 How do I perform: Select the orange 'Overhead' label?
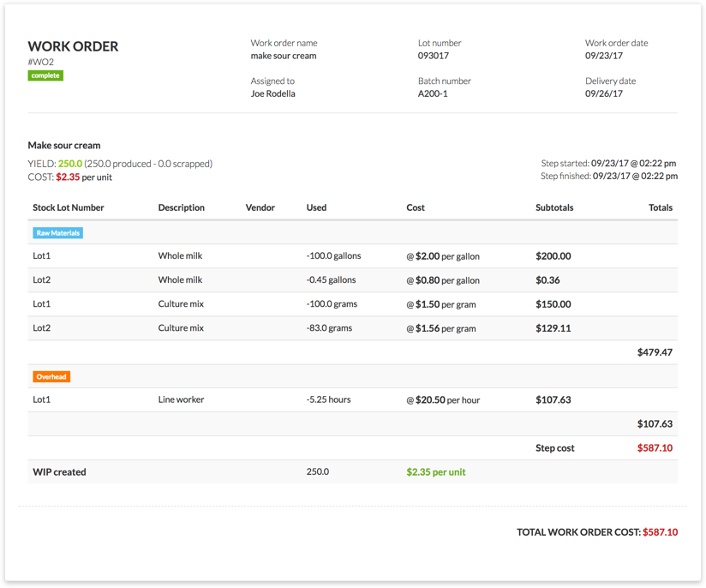coord(51,376)
